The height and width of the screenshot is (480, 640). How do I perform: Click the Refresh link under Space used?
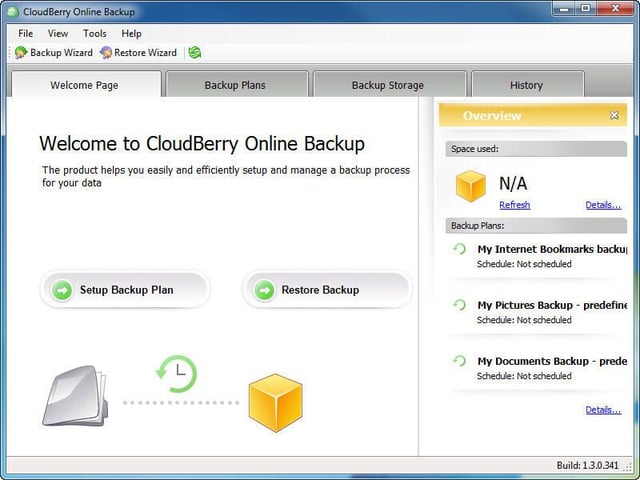(x=514, y=205)
